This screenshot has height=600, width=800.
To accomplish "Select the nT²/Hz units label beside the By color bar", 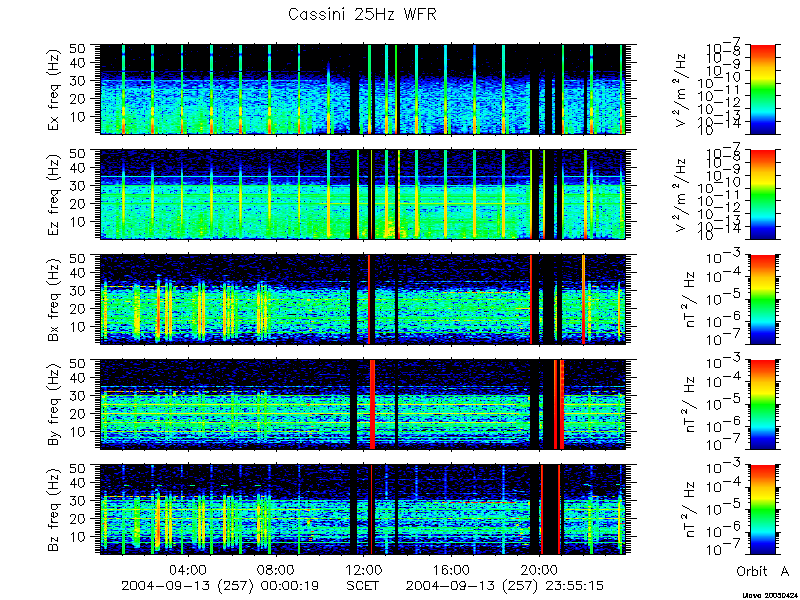I will (x=690, y=405).
